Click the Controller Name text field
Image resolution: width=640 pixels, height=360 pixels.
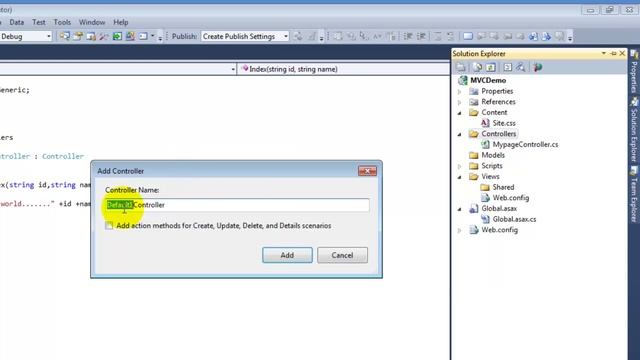[x=237, y=205]
